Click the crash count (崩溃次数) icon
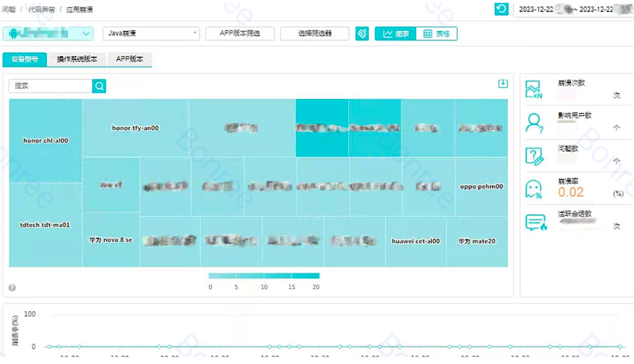Screen dimensions: 634x364 [x=534, y=90]
